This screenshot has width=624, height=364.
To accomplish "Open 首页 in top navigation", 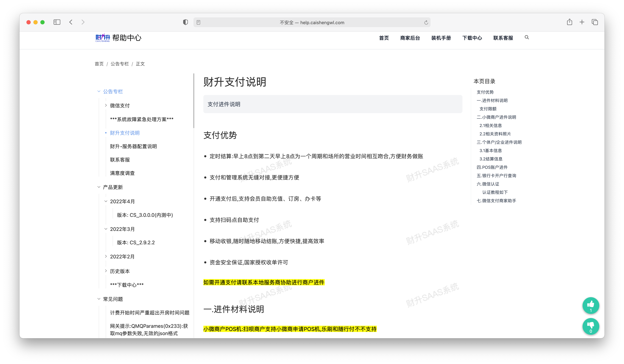I will [384, 38].
